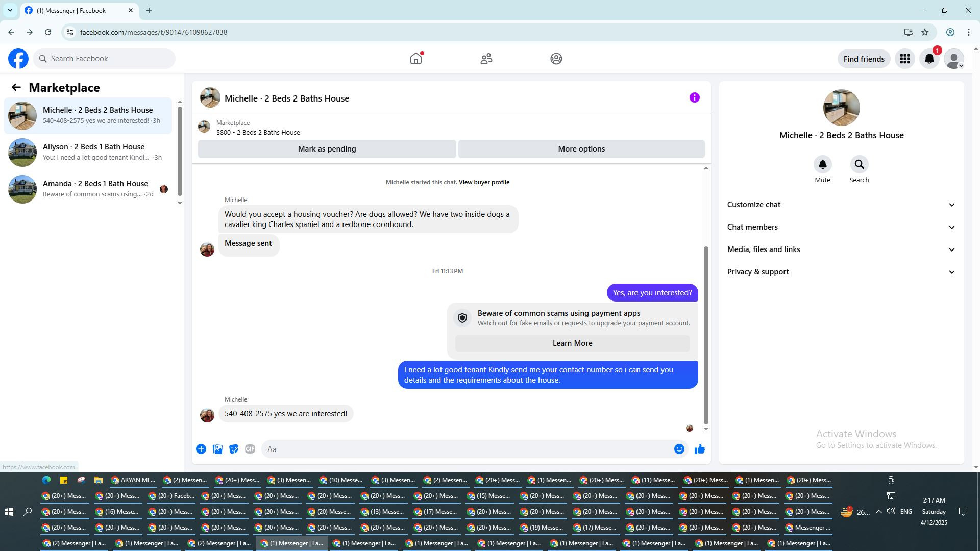
Task: Click the install app icon in address bar
Action: click(908, 32)
